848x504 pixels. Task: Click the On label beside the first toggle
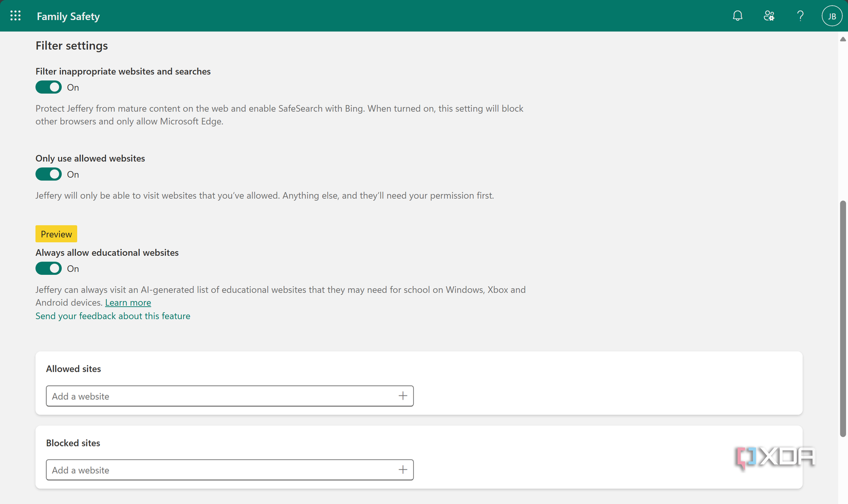(72, 87)
